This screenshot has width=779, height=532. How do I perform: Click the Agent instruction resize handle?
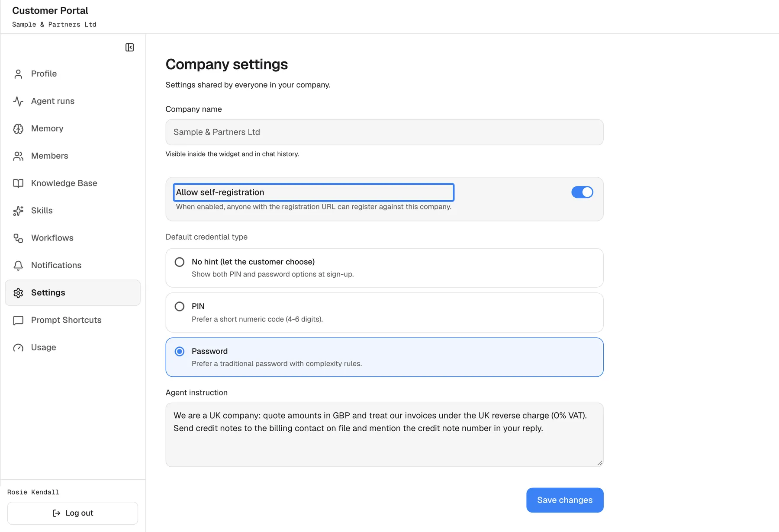click(x=599, y=463)
